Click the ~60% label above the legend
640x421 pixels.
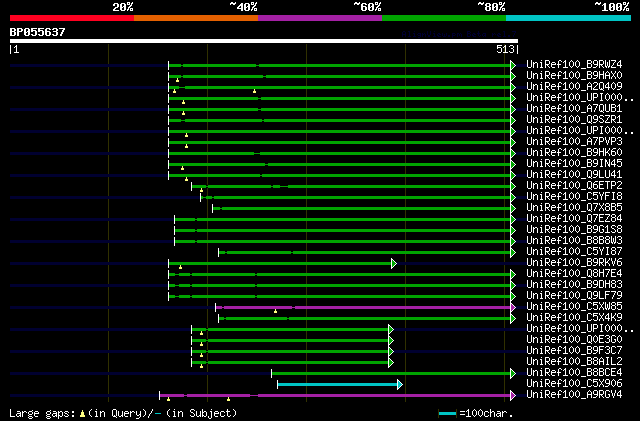pos(367,7)
